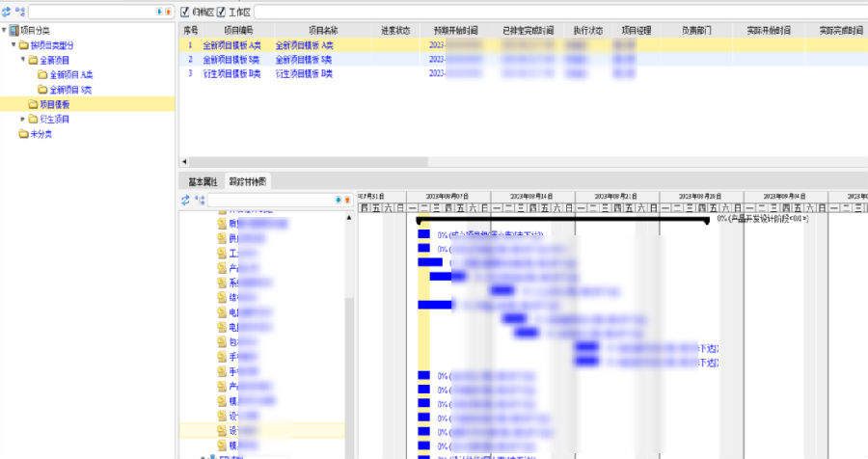Click the black 产品开发设计阶段 summary bar
This screenshot has width=868, height=459.
pos(562,221)
